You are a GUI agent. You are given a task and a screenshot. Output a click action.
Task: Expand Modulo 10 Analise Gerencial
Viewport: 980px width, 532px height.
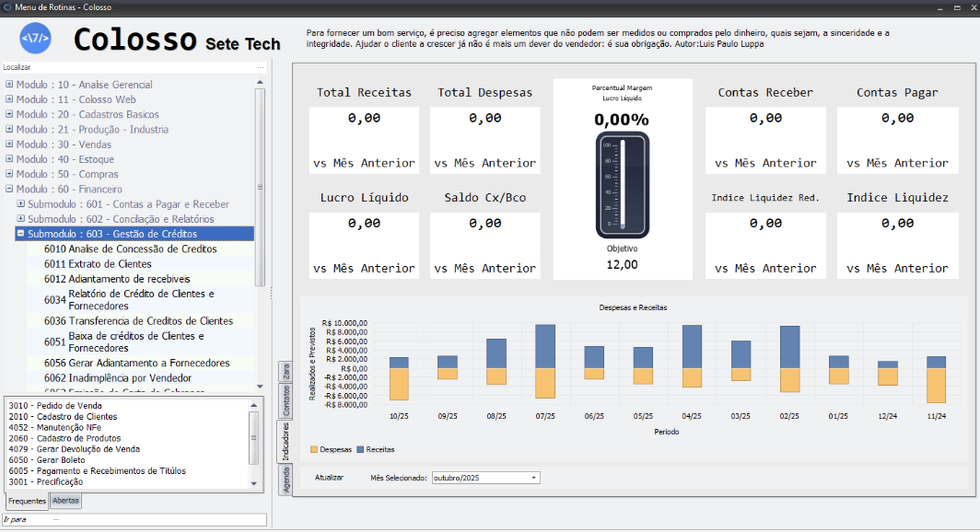pos(9,85)
